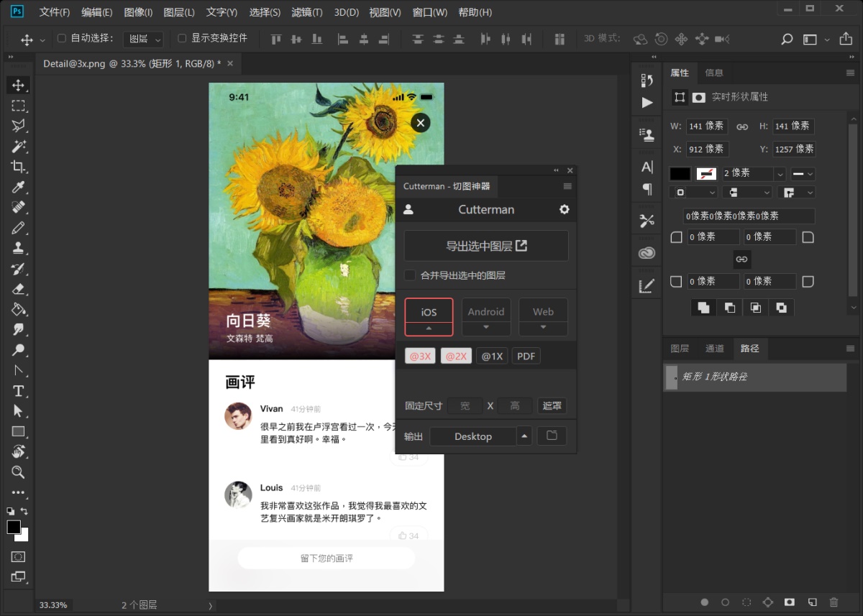This screenshot has height=616, width=863.
Task: Toggle corner radius link icon
Action: pos(742,259)
